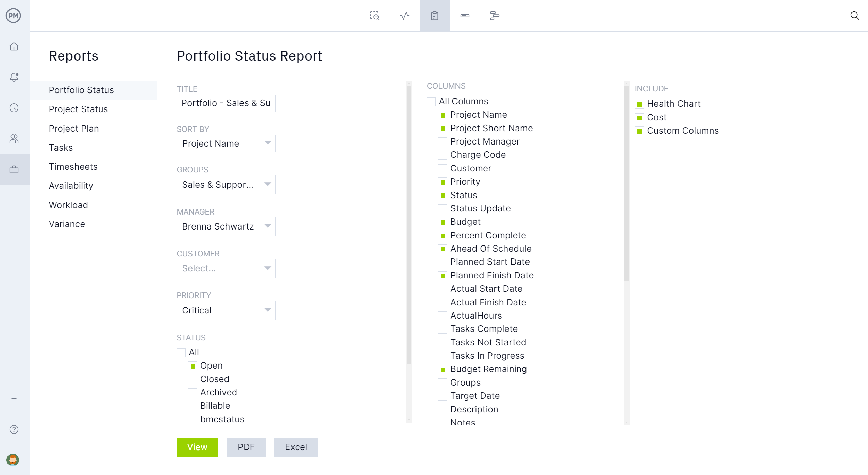Select the Portfolio Status report menu item
The width and height of the screenshot is (868, 475).
(x=81, y=90)
